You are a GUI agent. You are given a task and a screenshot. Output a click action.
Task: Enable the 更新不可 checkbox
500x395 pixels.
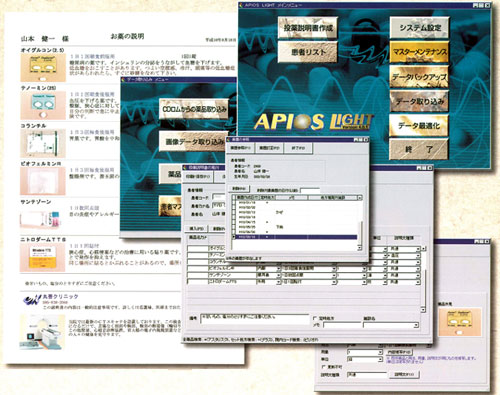(x=323, y=367)
